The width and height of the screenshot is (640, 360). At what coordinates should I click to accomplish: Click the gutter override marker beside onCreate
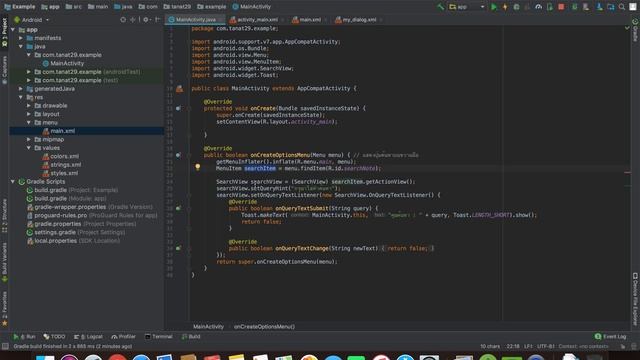pos(178,108)
